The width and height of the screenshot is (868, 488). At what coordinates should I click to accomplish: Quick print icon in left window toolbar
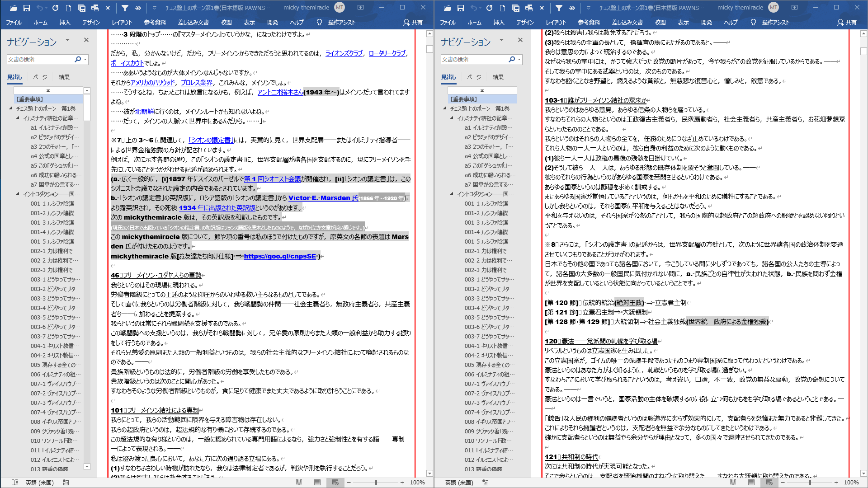(95, 8)
